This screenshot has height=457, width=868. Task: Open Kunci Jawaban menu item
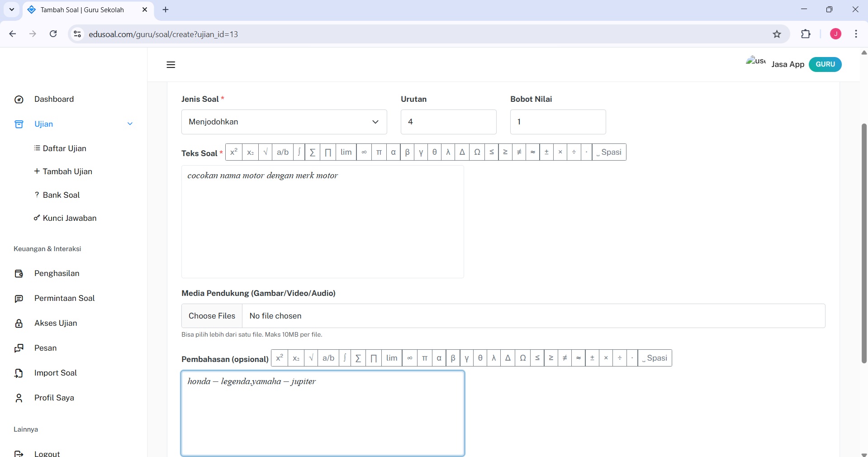pyautogui.click(x=69, y=218)
